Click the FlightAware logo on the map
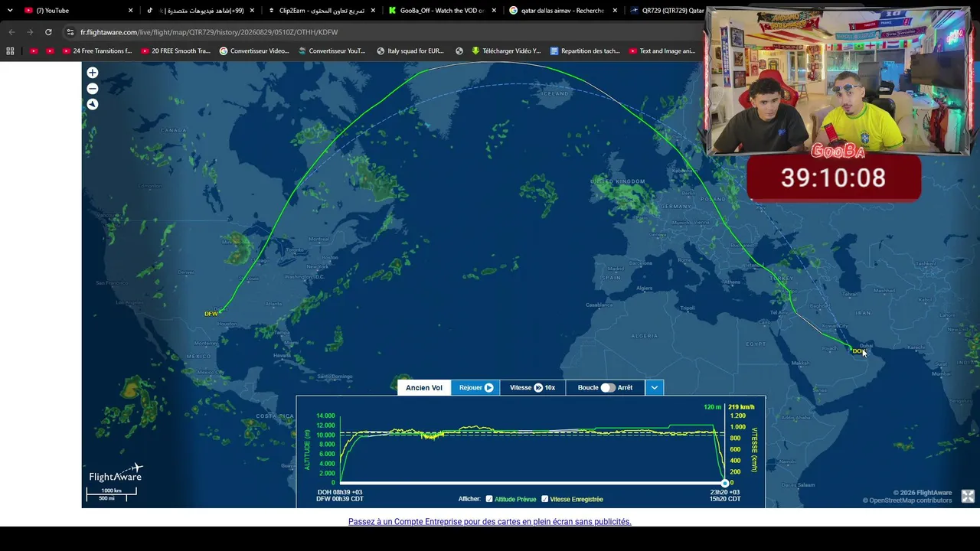Screen dimensions: 980x551 116,473
